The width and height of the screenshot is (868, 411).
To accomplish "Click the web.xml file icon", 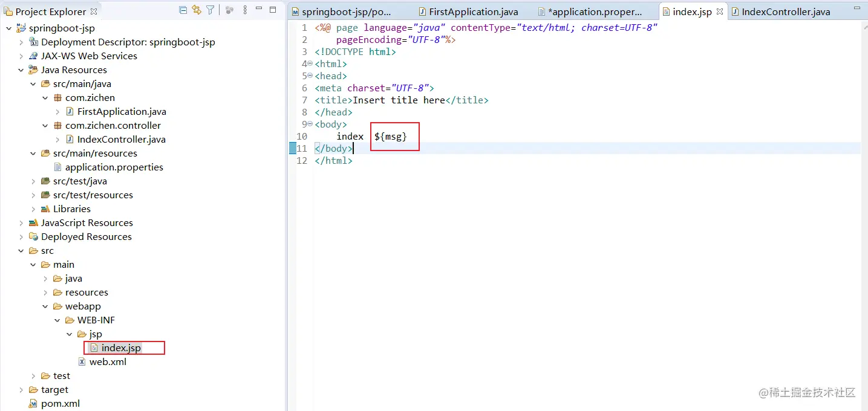I will (82, 362).
